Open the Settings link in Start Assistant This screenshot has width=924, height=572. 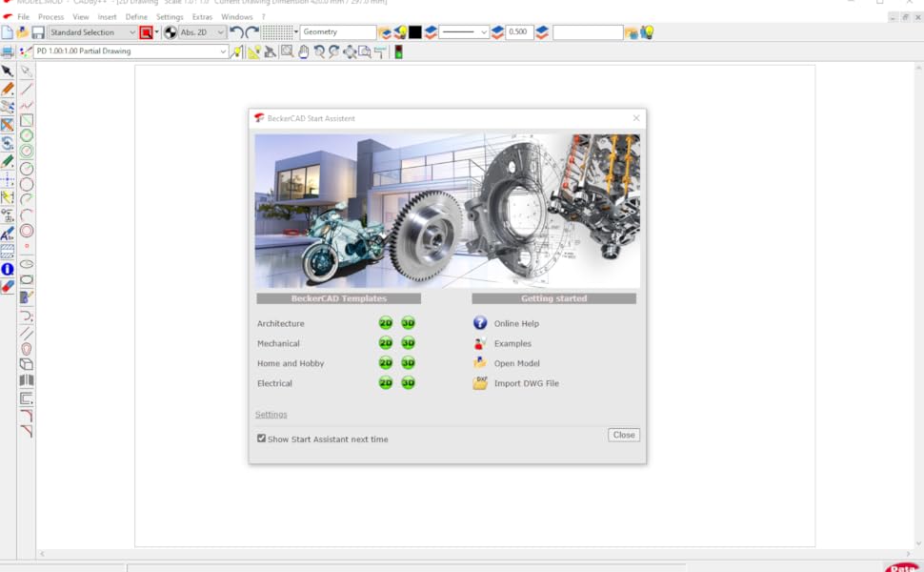click(271, 415)
